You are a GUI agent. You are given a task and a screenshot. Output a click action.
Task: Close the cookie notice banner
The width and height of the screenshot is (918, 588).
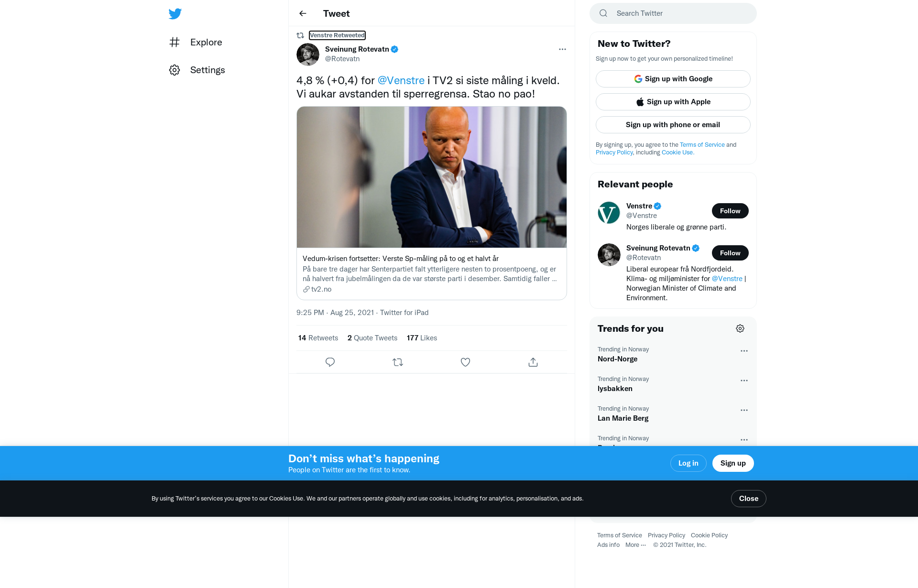coord(748,499)
